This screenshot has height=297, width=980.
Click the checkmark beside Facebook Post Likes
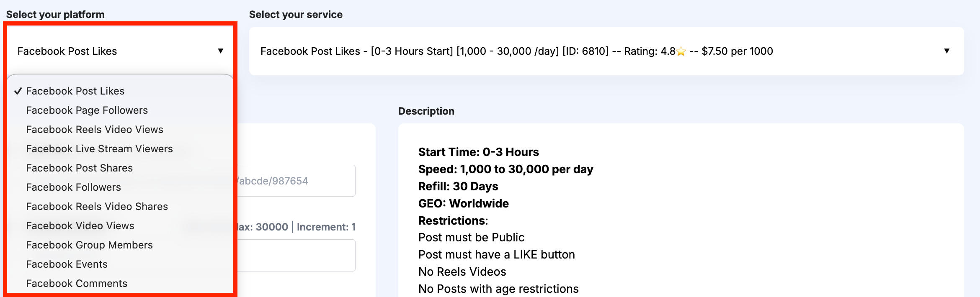pyautogui.click(x=18, y=91)
